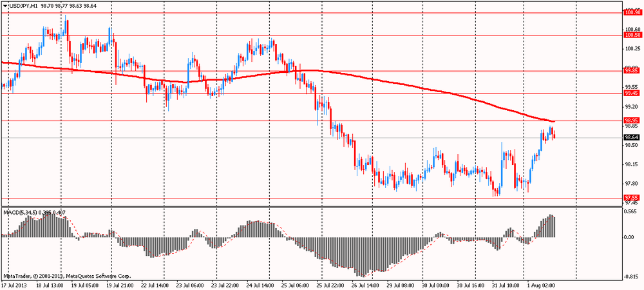
Task: Select the red 97.55 price level label
Action: coord(630,198)
